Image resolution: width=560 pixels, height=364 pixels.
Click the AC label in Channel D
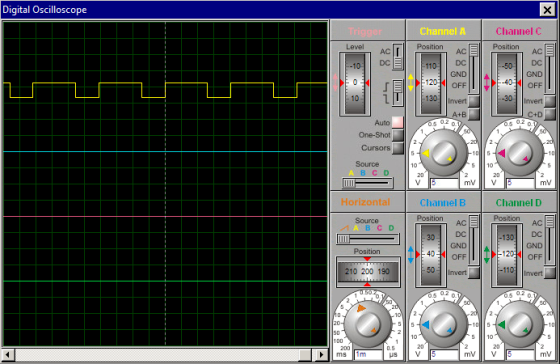click(x=537, y=223)
